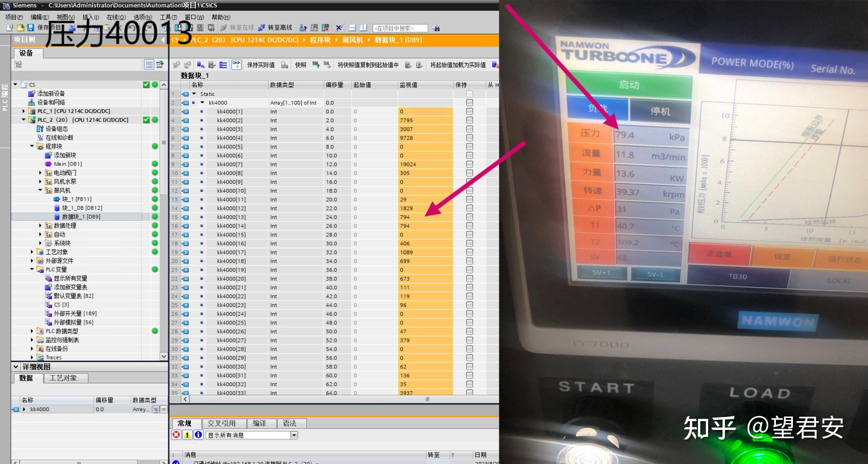The image size is (868, 464).
Task: Expand the PLC_1 [CPU 1214C DC/DC/DC] node
Action: (x=23, y=111)
